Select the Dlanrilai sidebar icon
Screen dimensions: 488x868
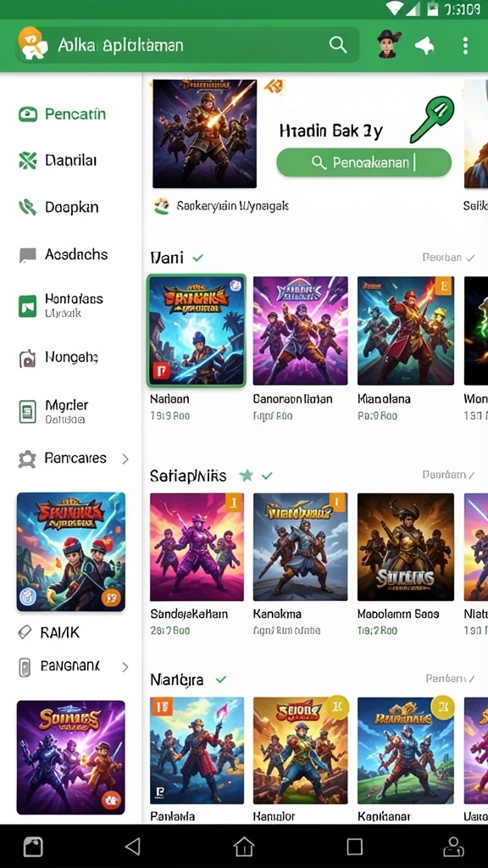click(28, 160)
